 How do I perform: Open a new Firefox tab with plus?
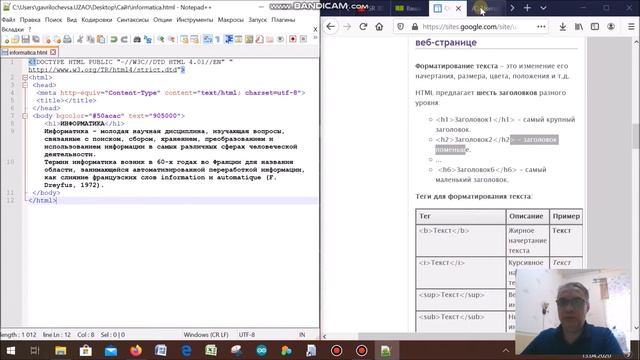527,8
